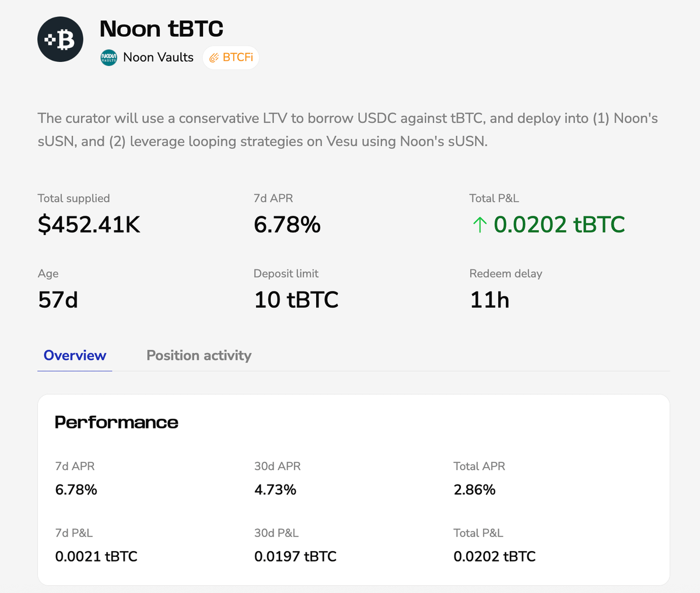Click the $452.41K total supplied value
700x593 pixels.
point(89,224)
